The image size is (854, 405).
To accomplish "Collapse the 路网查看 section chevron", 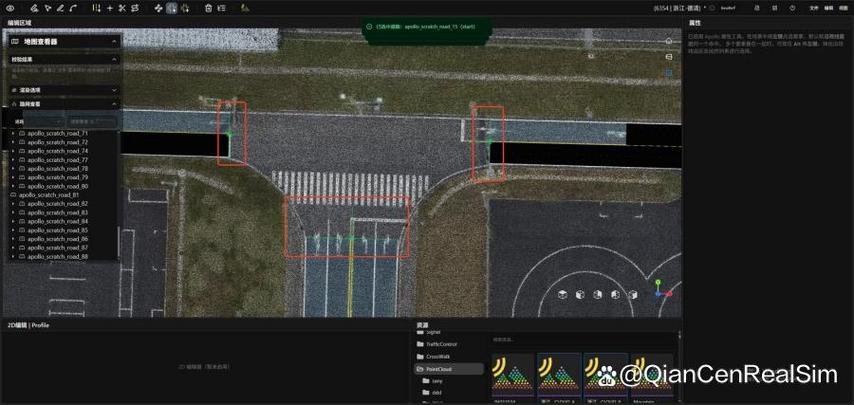I will pos(114,103).
